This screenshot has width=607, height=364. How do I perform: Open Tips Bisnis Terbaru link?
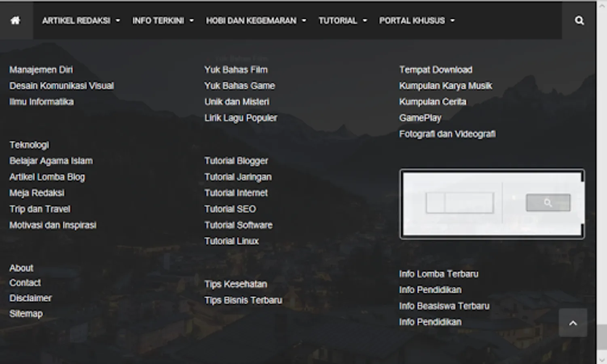coord(243,301)
